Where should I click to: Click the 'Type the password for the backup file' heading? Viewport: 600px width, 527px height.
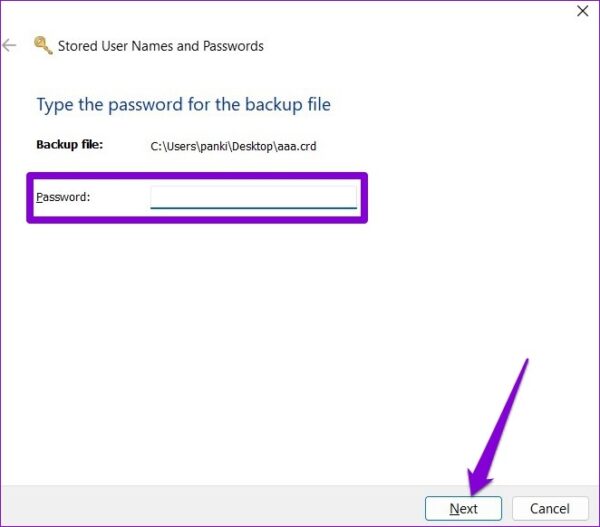click(184, 104)
